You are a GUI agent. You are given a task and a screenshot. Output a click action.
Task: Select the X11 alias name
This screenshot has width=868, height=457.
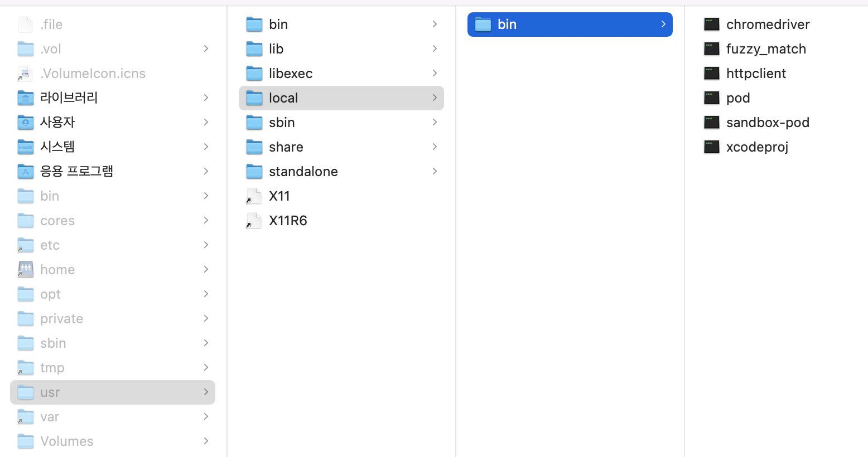tap(279, 196)
